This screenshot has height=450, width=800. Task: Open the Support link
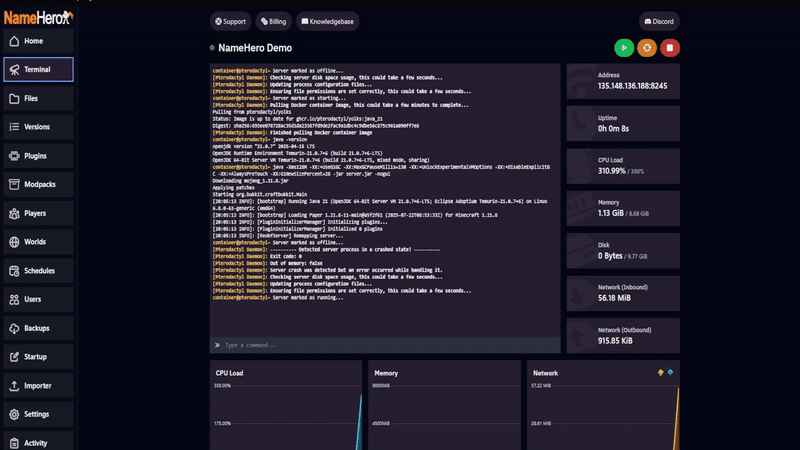pos(231,21)
